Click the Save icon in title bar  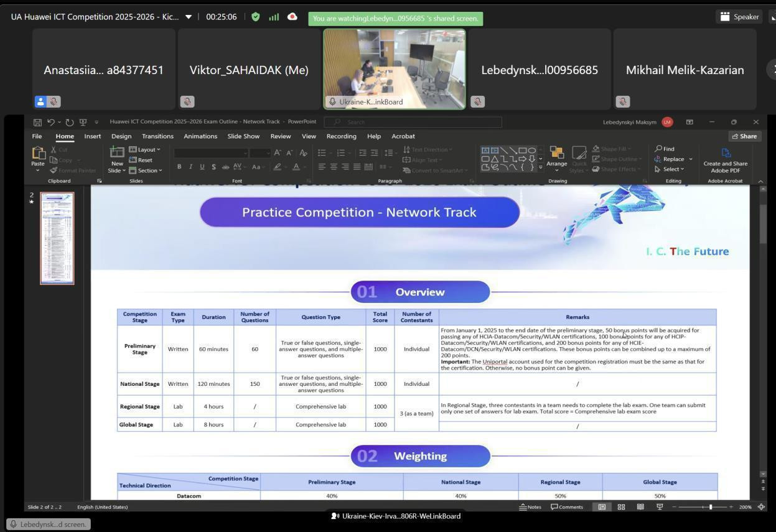tap(37, 122)
